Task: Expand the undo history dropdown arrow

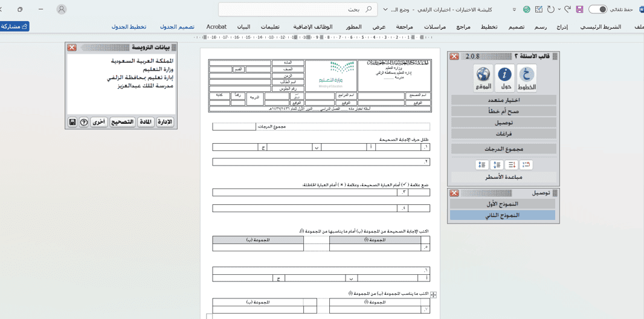Action: coord(559,10)
